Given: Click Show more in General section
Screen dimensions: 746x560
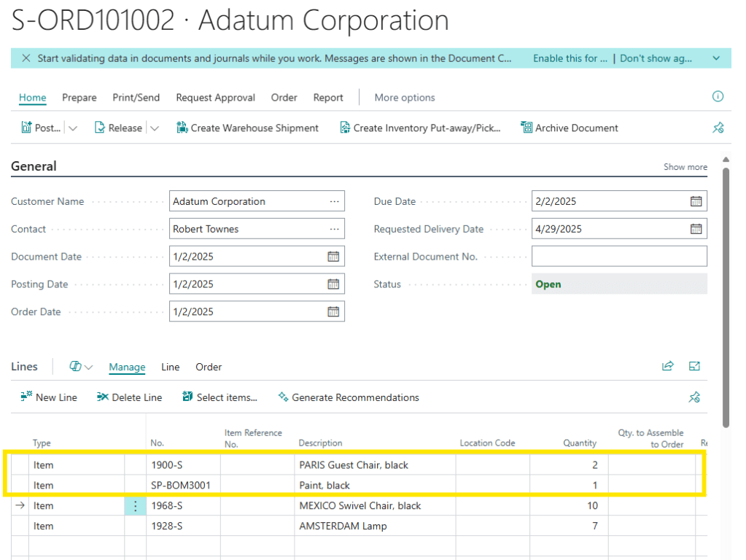Looking at the screenshot, I should coord(685,167).
